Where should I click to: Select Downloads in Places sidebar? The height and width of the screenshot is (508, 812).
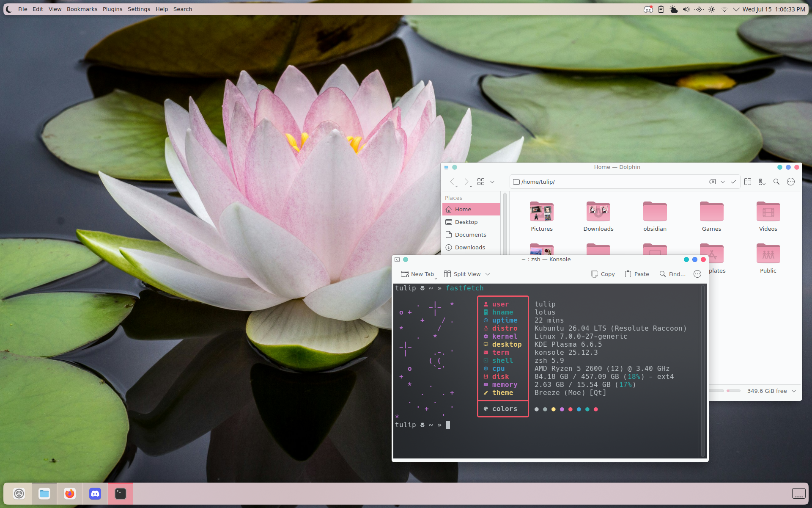click(471, 247)
